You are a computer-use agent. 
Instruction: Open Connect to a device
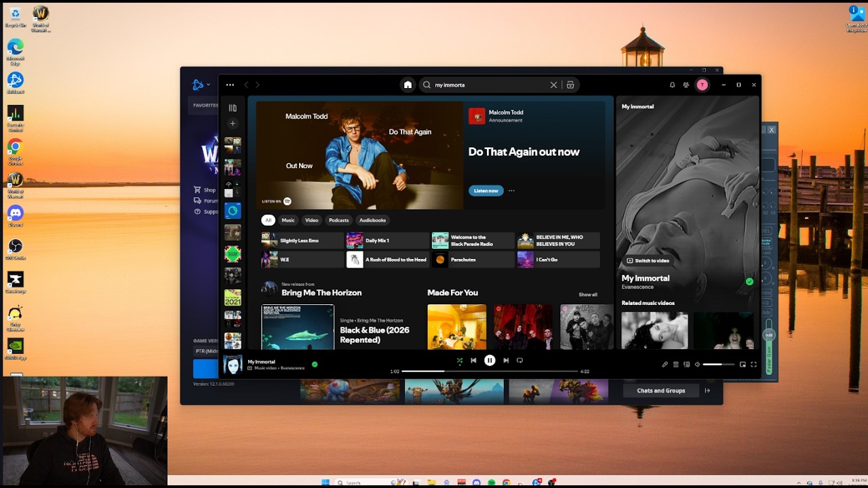pos(687,365)
